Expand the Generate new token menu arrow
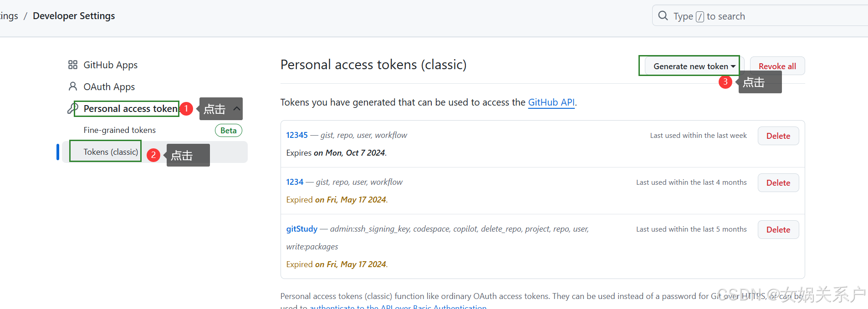Screen dimensions: 868x309 click(732, 66)
